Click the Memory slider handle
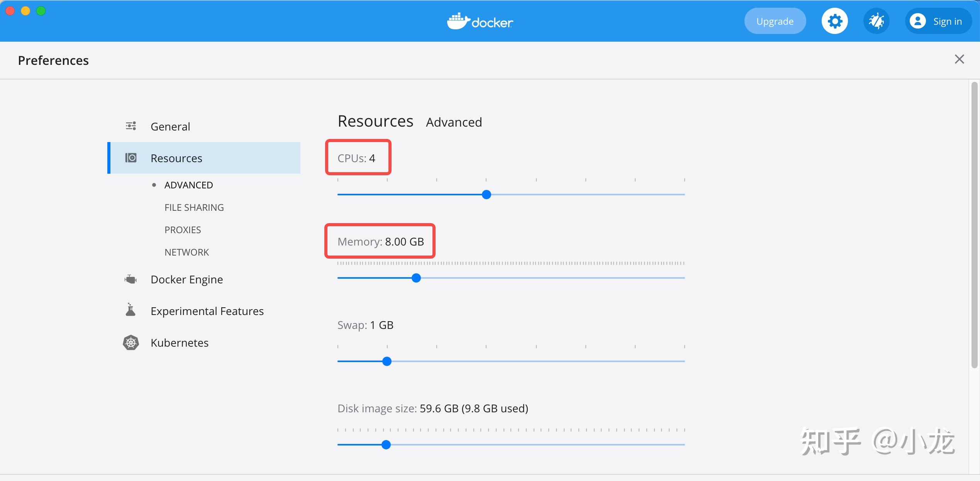Image resolution: width=980 pixels, height=481 pixels. pyautogui.click(x=416, y=278)
